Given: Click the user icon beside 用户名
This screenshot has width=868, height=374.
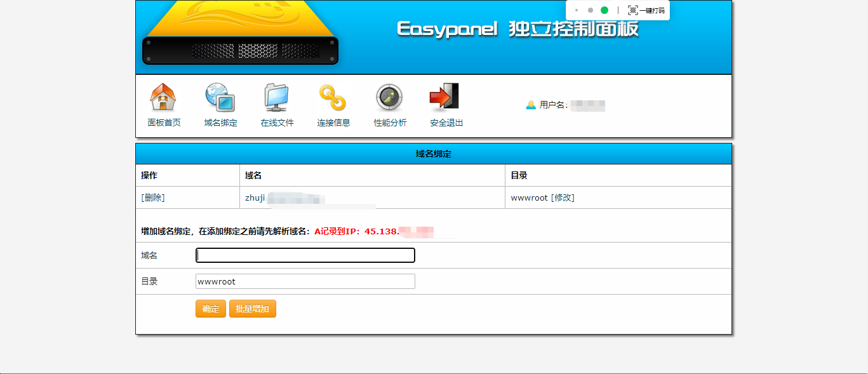Looking at the screenshot, I should [531, 105].
